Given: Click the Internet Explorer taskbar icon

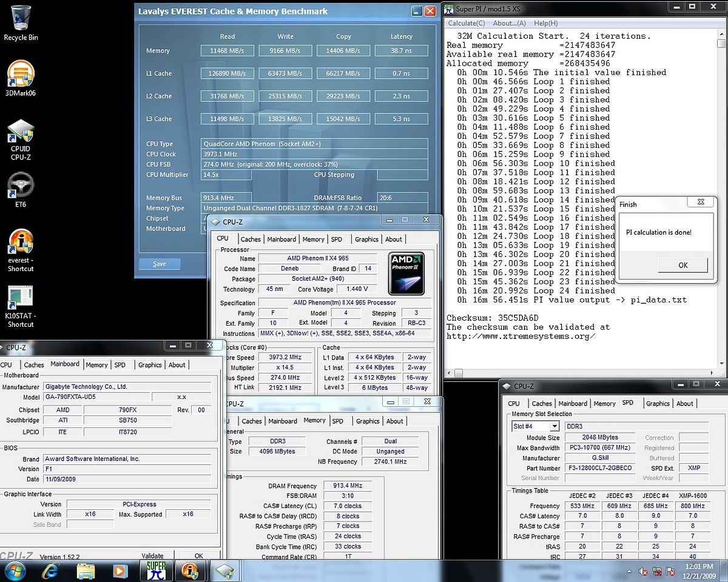Looking at the screenshot, I should pyautogui.click(x=51, y=570).
